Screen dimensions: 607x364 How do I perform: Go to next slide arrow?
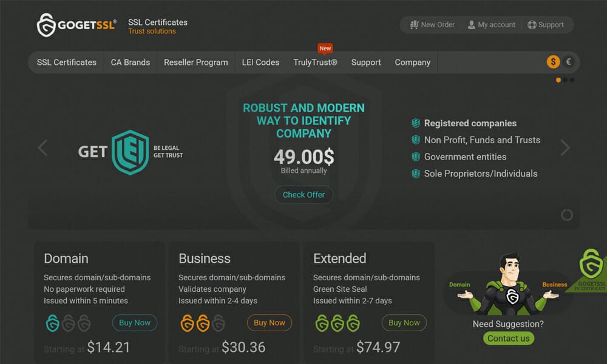565,148
